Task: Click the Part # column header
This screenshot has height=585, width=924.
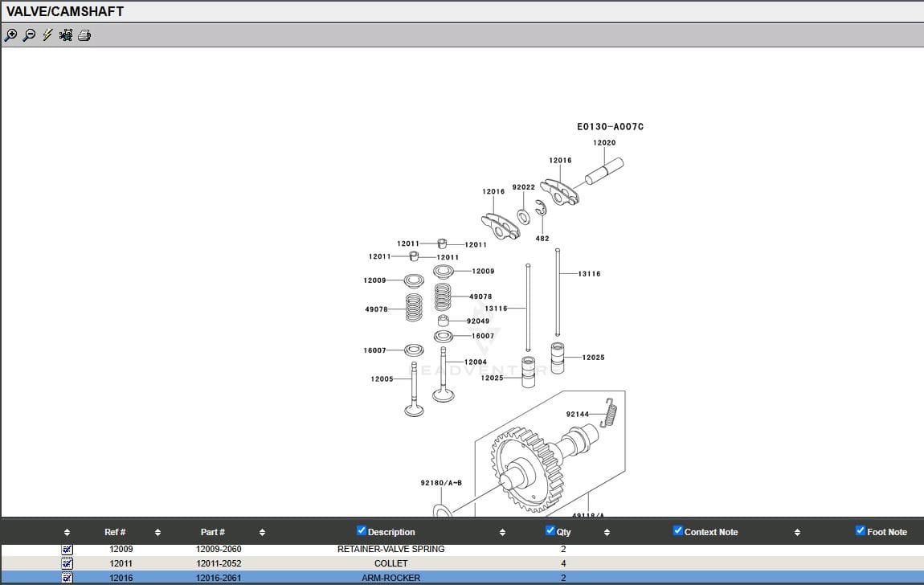Action: click(213, 532)
